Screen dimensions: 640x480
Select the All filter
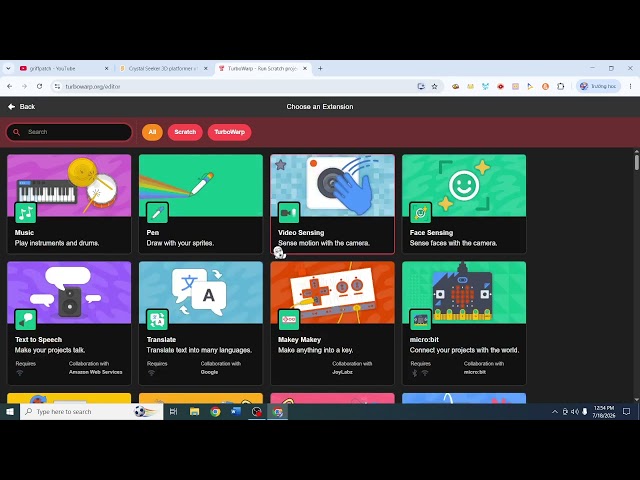pyautogui.click(x=152, y=132)
